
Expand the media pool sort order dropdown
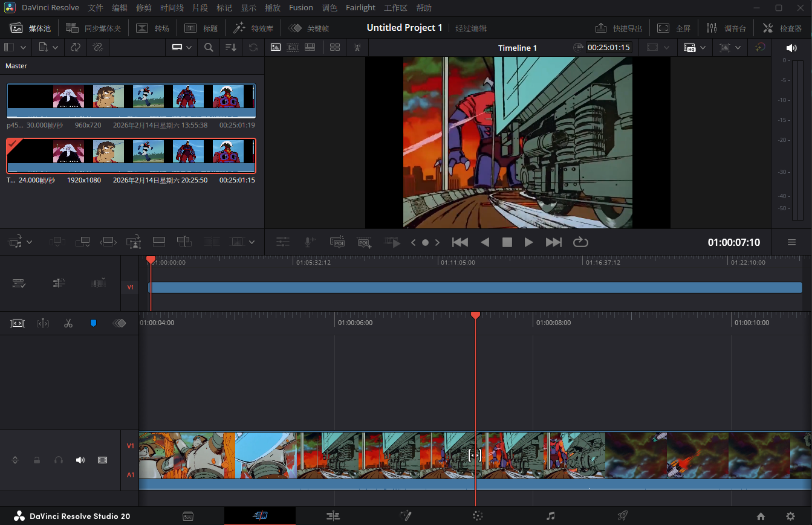point(231,47)
